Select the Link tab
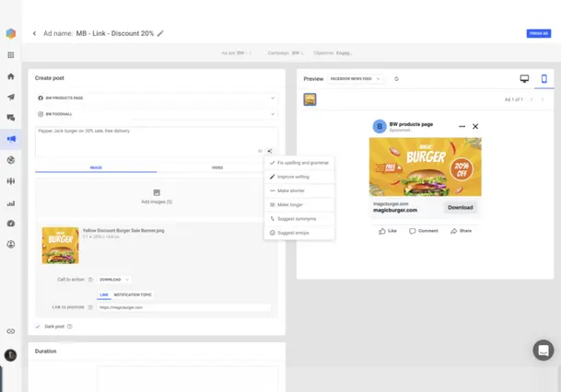The image size is (561, 392). click(x=104, y=294)
